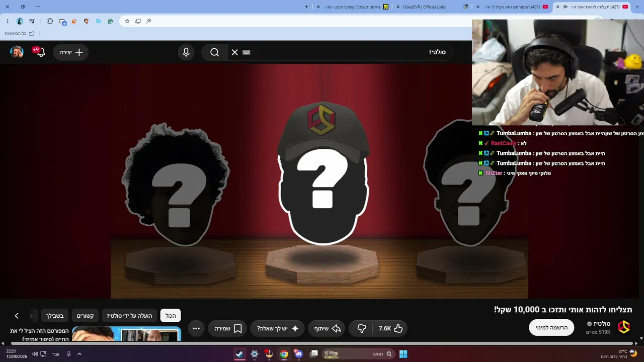Open the Chrome media controls icon
Viewport: 644px width, 362px height.
coord(32,21)
